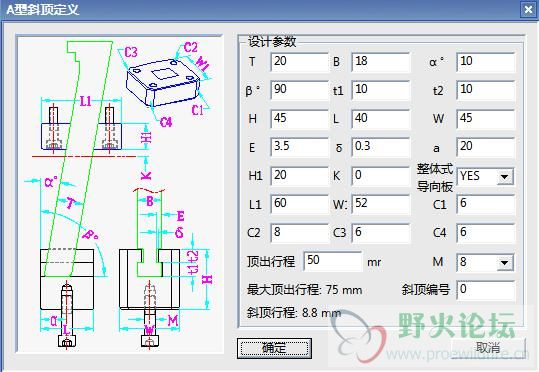This screenshot has height=372, width=539.
Task: Close the A型斜顶定义 dialog
Action: point(528,9)
